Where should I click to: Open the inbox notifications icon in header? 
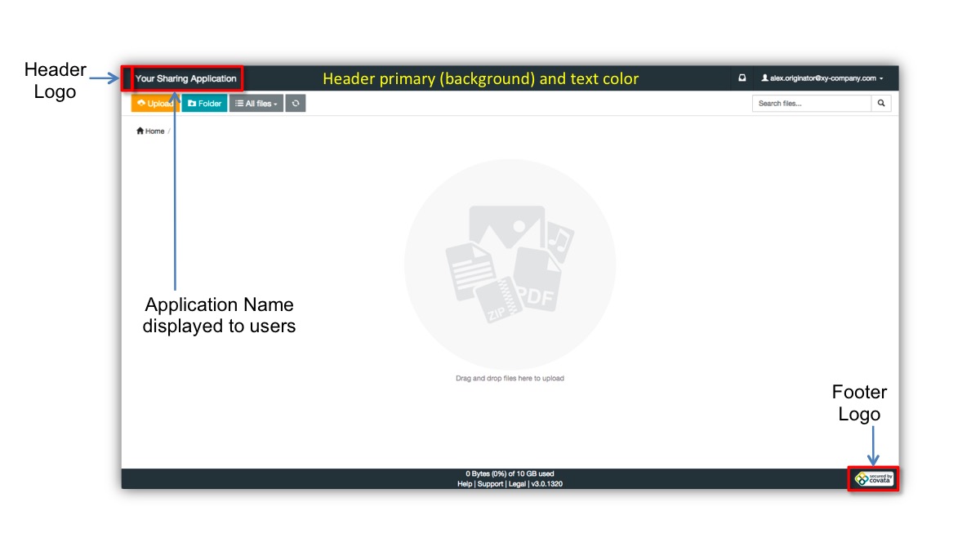pyautogui.click(x=742, y=78)
